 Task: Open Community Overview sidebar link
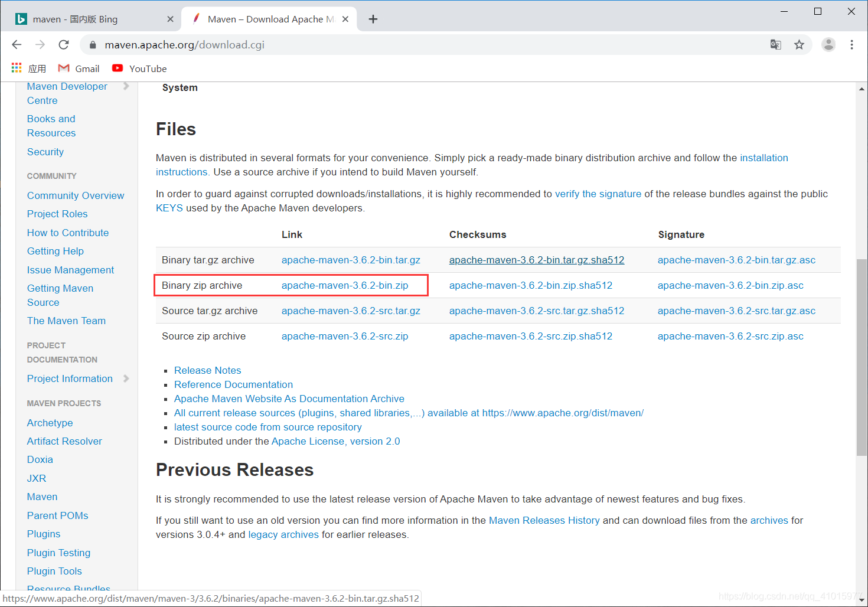click(x=76, y=195)
